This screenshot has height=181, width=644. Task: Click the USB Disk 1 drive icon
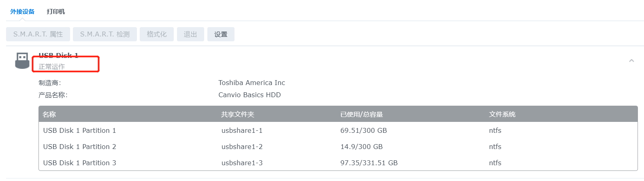pos(22,61)
